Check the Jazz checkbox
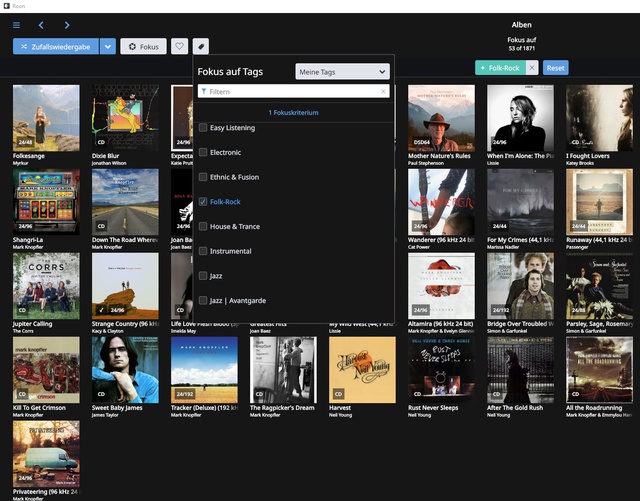Image resolution: width=640 pixels, height=501 pixels. click(203, 276)
